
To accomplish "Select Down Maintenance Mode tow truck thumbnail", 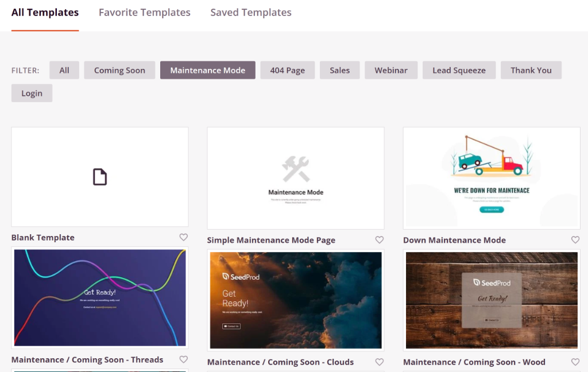I will [492, 178].
